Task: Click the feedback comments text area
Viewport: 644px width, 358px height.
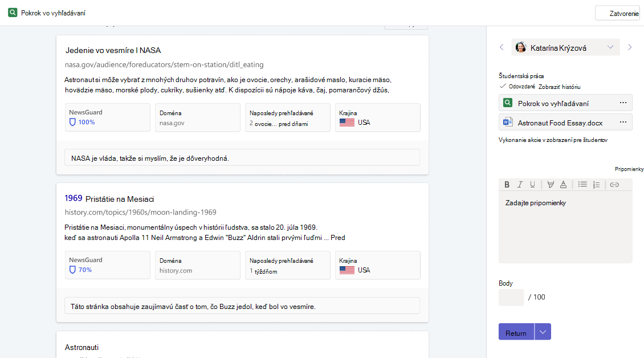Action: pyautogui.click(x=565, y=227)
